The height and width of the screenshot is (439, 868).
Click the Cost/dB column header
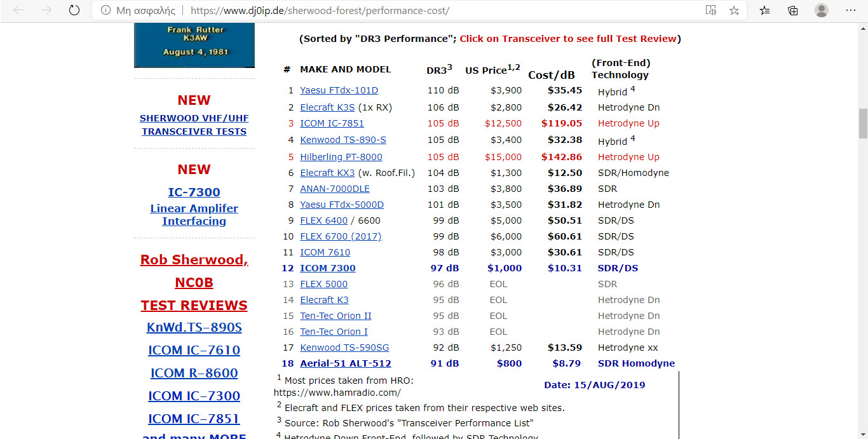click(552, 75)
